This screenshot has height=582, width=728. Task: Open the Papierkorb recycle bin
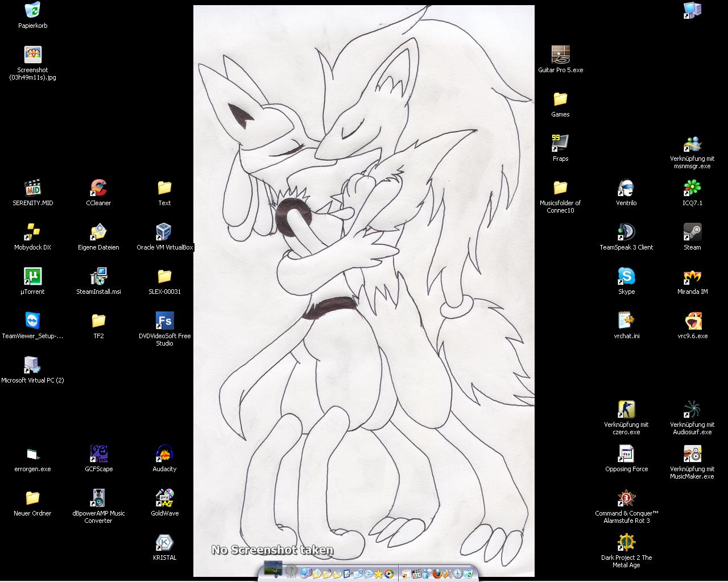pyautogui.click(x=32, y=10)
